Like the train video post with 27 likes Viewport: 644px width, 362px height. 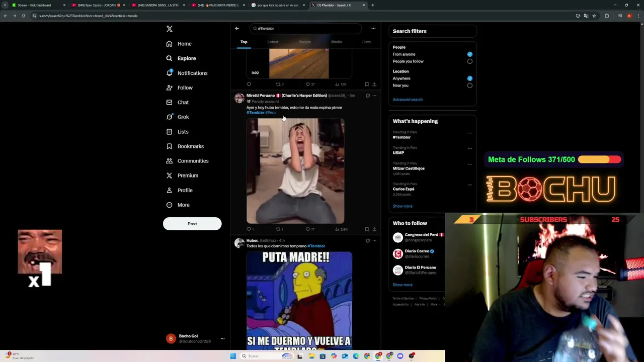(x=310, y=84)
